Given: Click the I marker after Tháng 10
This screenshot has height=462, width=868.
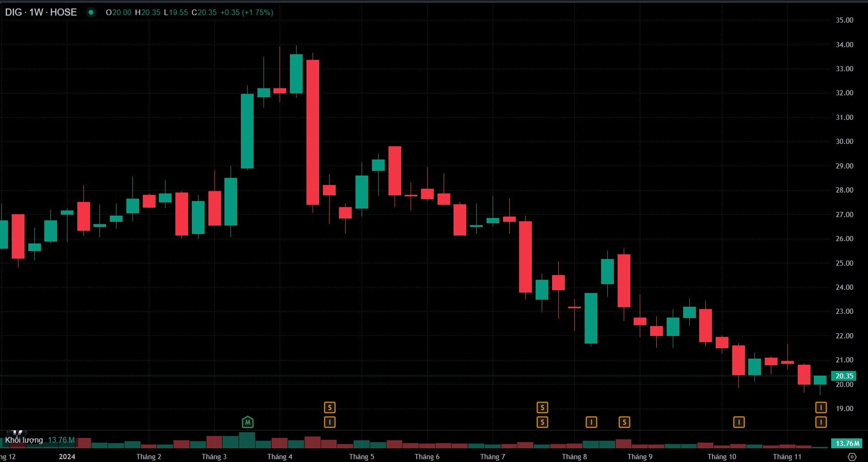Looking at the screenshot, I should (739, 422).
